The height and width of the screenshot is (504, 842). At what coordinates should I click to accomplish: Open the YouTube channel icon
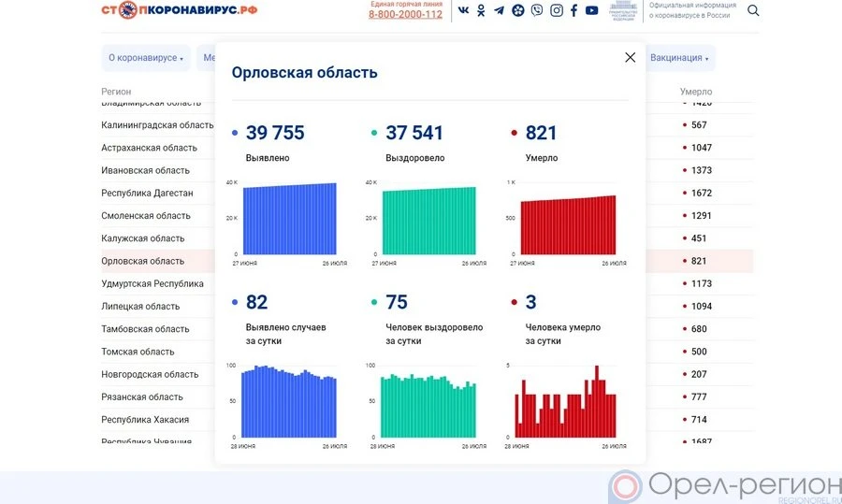[591, 10]
